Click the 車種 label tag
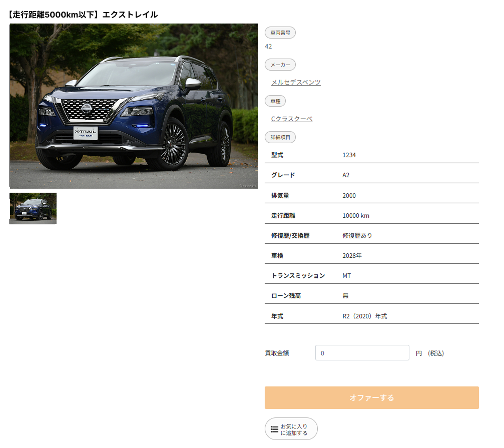The width and height of the screenshot is (504, 448). [x=275, y=101]
